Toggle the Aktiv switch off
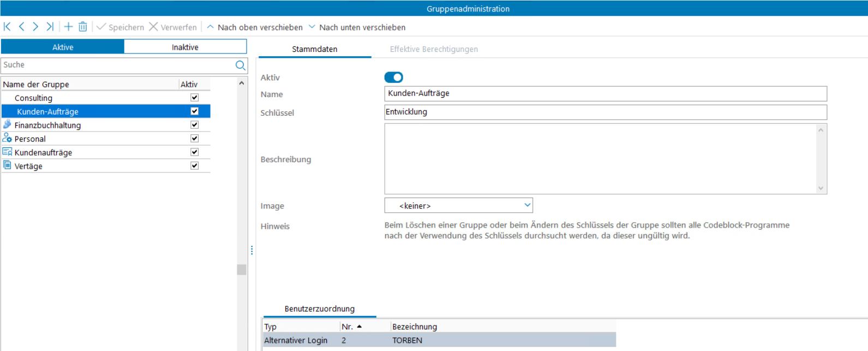 (x=393, y=78)
